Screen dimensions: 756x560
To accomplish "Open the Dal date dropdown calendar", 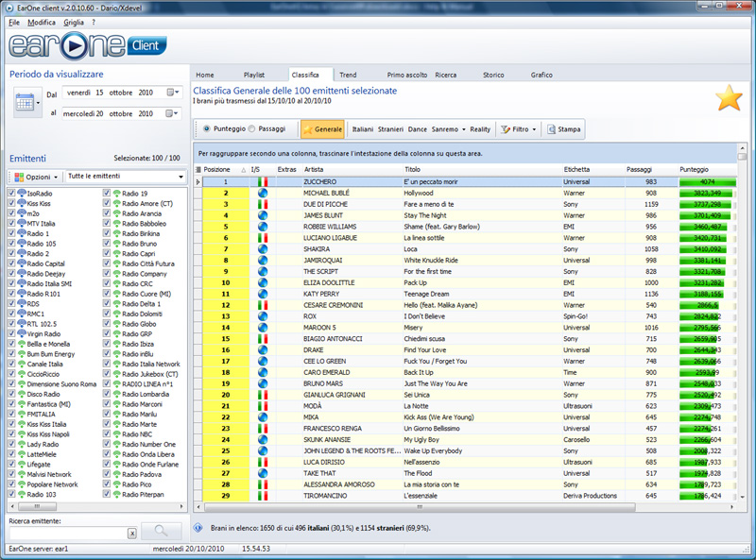I will point(173,92).
